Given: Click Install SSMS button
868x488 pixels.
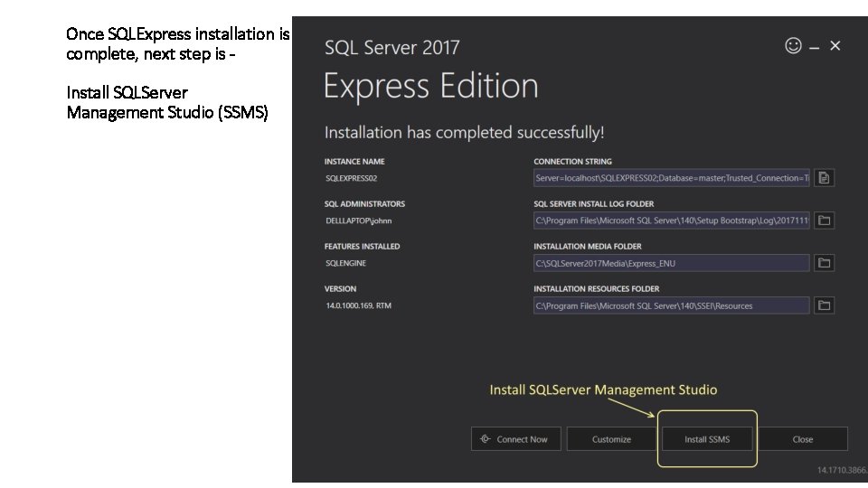Looking at the screenshot, I should pyautogui.click(x=707, y=439).
